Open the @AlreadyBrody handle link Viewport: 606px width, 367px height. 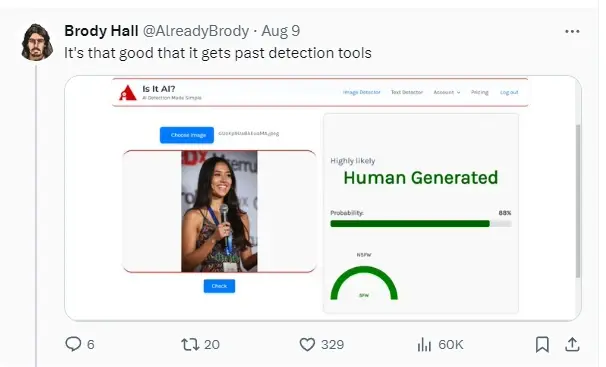coord(196,31)
